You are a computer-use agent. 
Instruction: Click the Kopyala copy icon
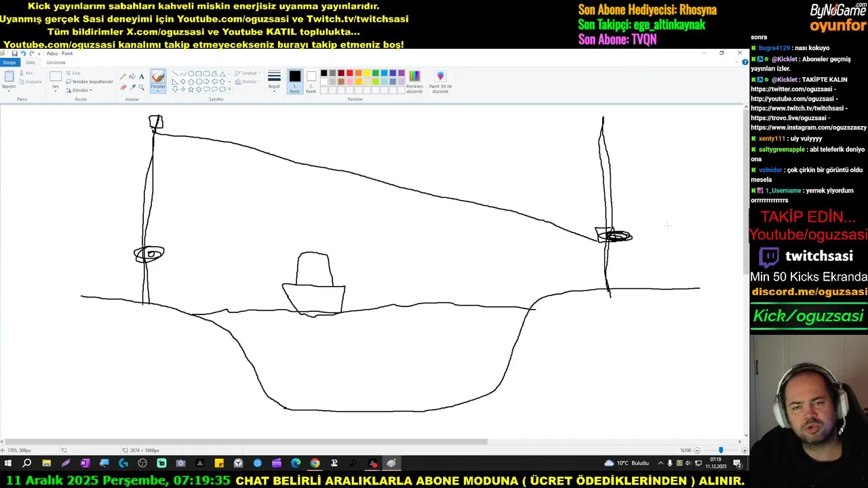click(x=22, y=81)
